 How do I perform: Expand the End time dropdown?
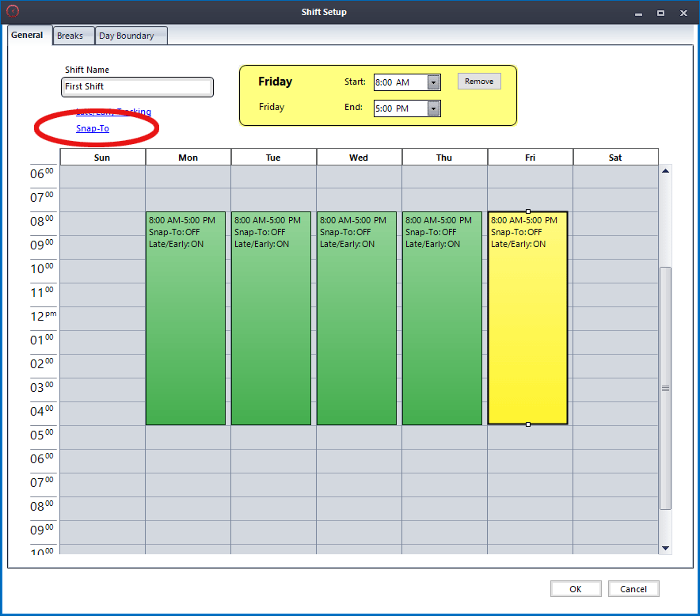pyautogui.click(x=433, y=108)
